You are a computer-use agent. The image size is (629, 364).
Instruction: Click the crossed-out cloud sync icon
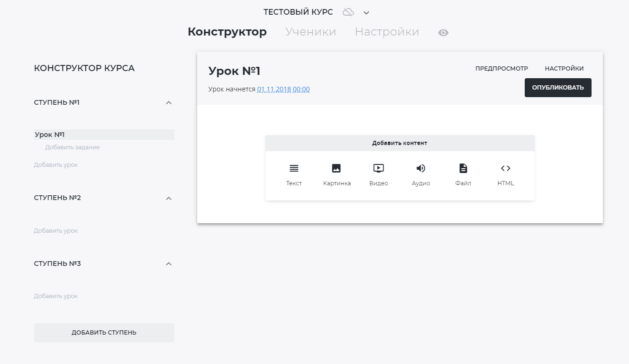pos(348,12)
